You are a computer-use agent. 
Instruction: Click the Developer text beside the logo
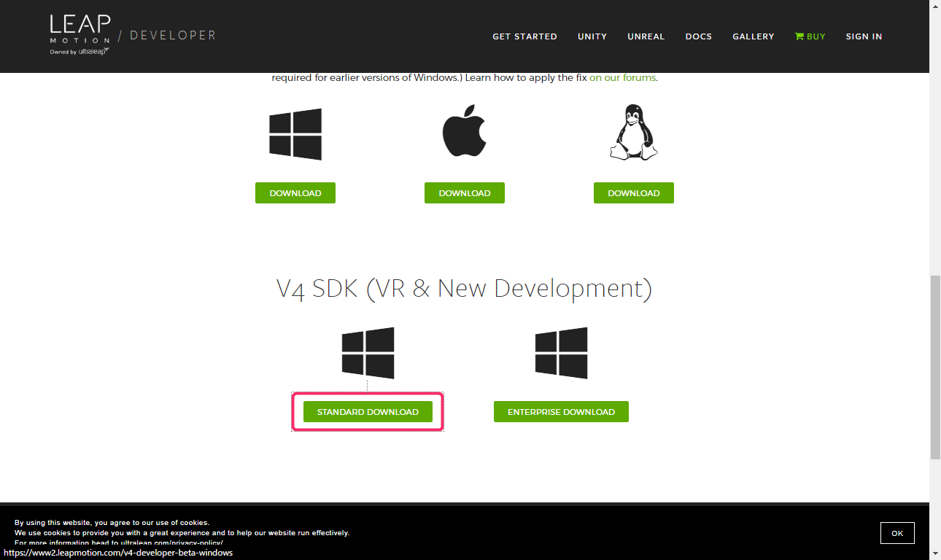[x=173, y=35]
